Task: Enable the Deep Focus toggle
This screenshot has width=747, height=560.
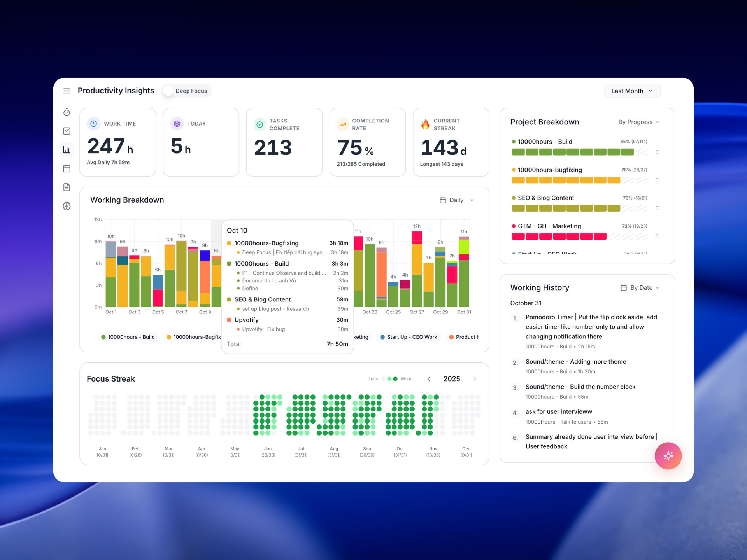Action: tap(169, 91)
